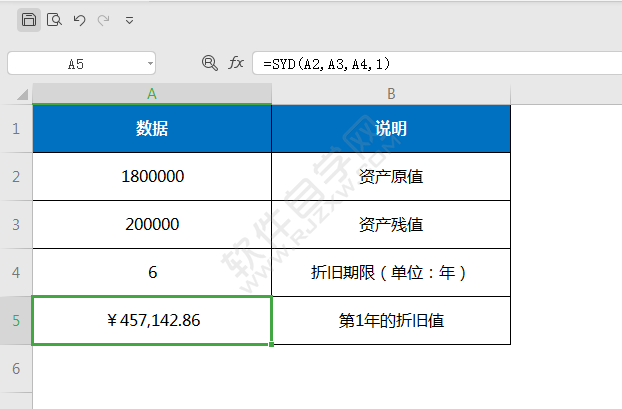Open Print Preview from quick toolbar
The image size is (622, 409).
click(54, 20)
